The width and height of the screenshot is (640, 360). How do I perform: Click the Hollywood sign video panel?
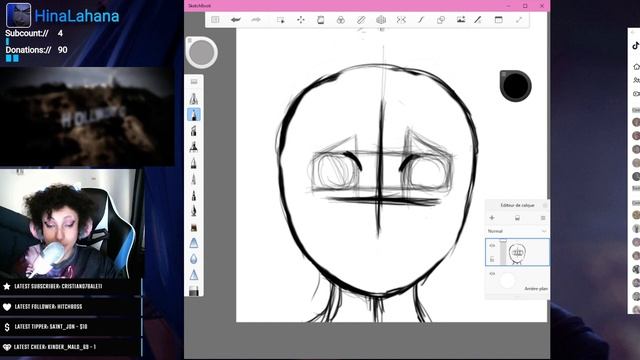87,116
